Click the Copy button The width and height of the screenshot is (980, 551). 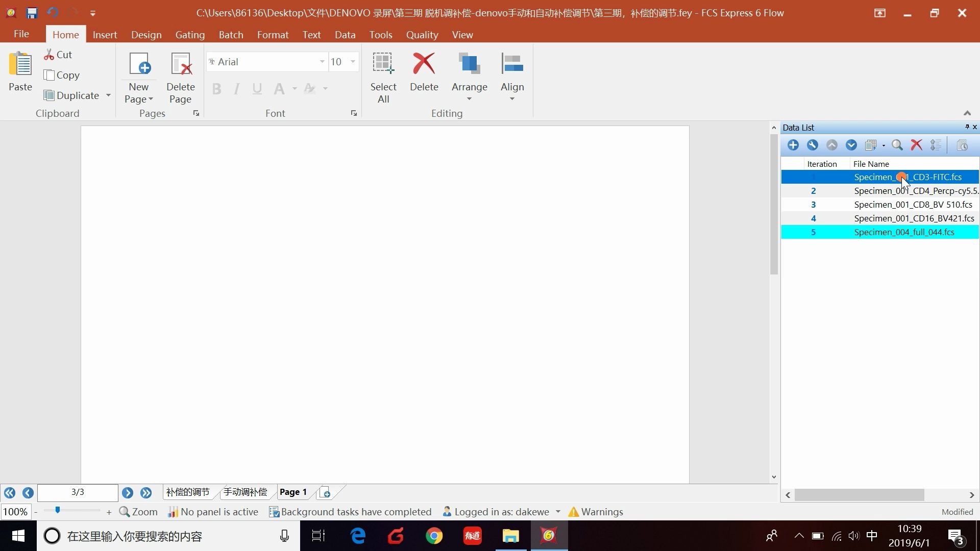62,75
